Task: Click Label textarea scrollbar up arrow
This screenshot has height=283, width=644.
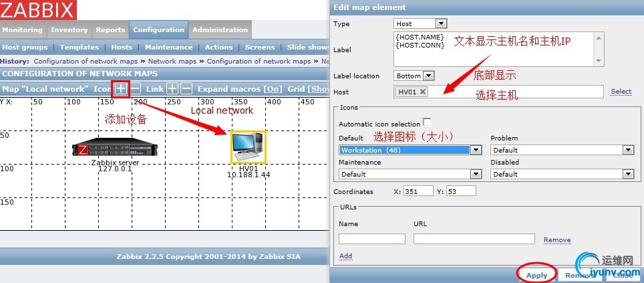Action: [599, 38]
